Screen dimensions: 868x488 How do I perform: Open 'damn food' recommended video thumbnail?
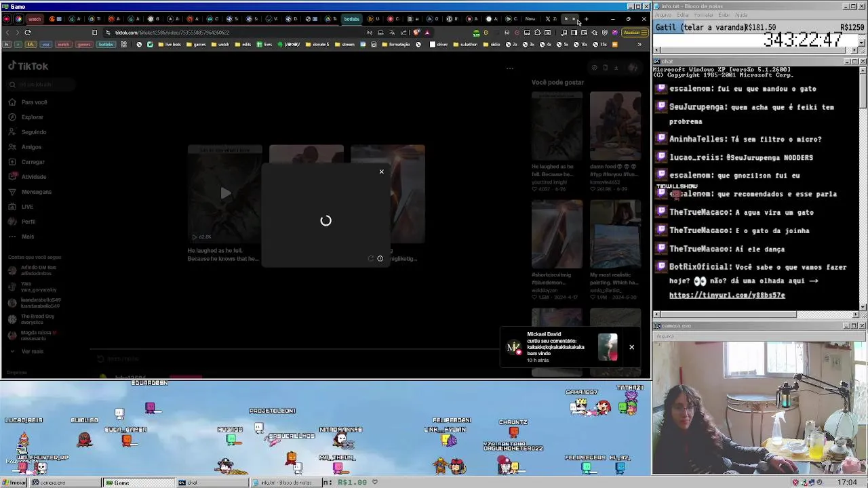[615, 126]
